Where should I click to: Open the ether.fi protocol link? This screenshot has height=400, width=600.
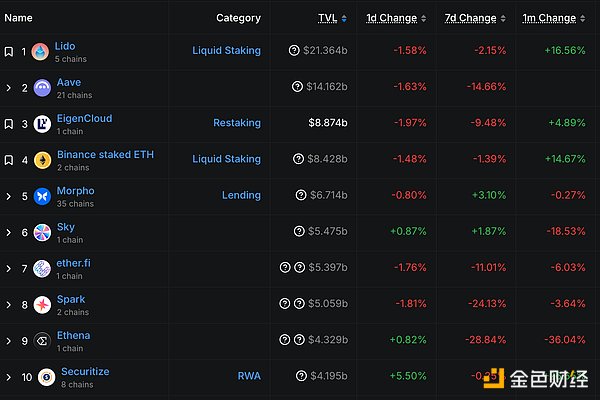[x=76, y=263]
